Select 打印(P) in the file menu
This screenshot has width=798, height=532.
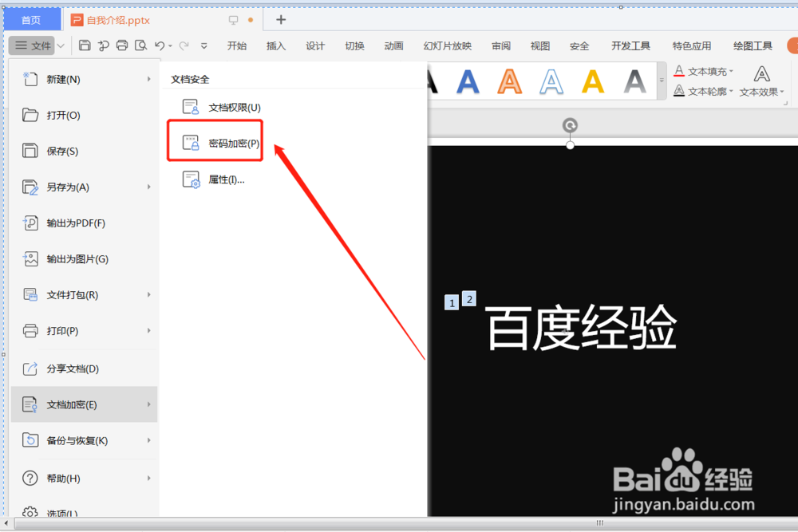84,331
